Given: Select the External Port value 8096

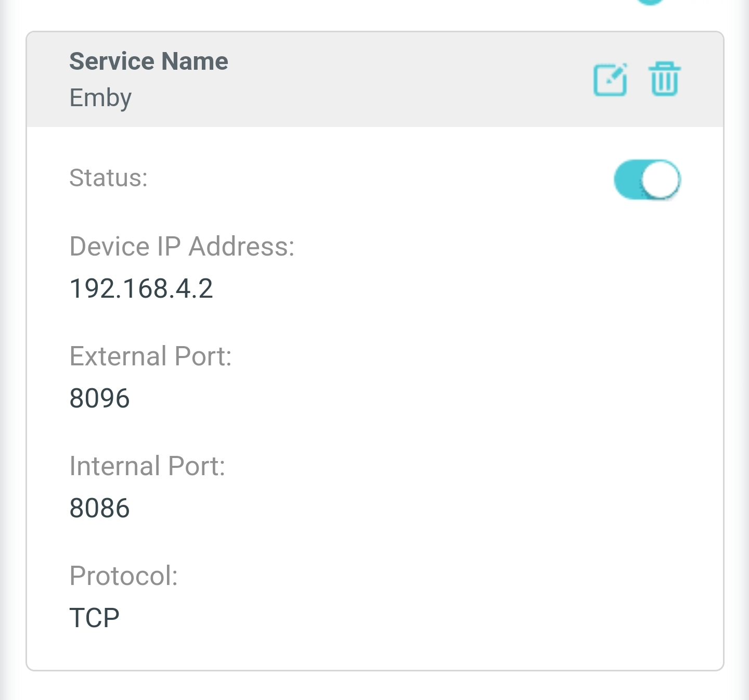Looking at the screenshot, I should [x=100, y=399].
